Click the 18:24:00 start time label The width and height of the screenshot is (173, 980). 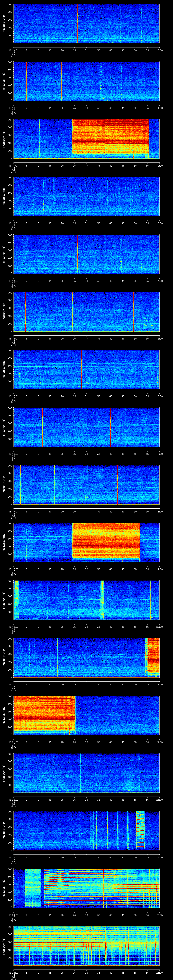coord(13,915)
